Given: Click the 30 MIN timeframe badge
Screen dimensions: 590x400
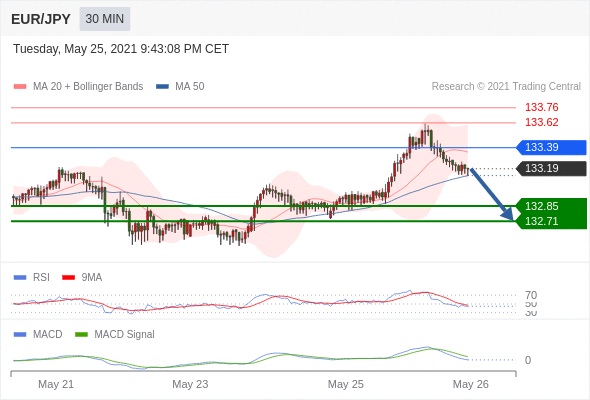Looking at the screenshot, I should pyautogui.click(x=105, y=19).
